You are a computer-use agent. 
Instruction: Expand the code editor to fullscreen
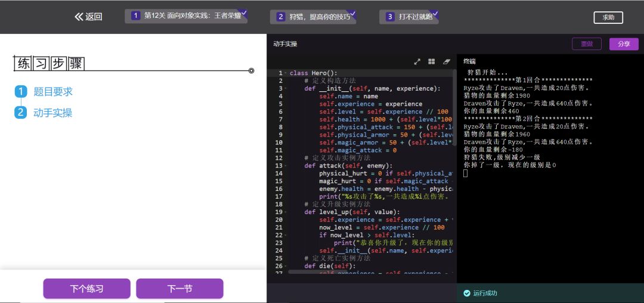click(x=417, y=61)
